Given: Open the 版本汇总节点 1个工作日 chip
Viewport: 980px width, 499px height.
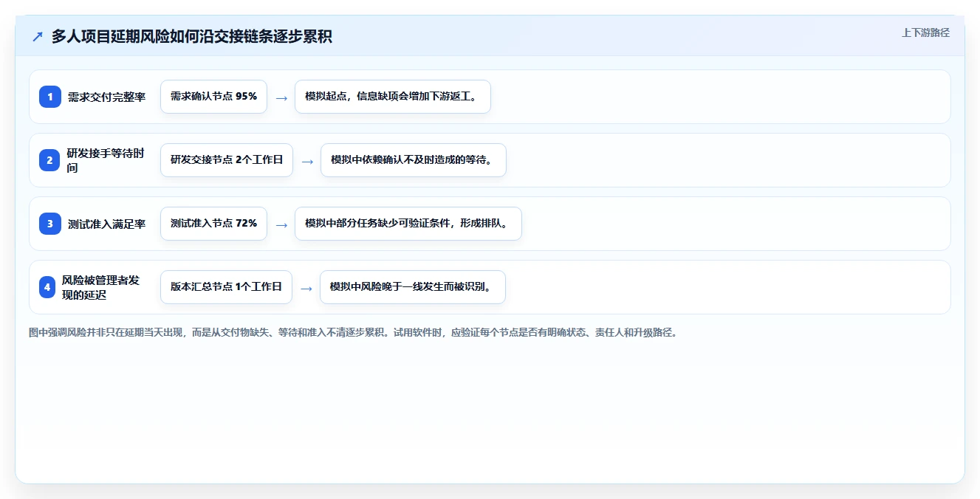Looking at the screenshot, I should [226, 287].
